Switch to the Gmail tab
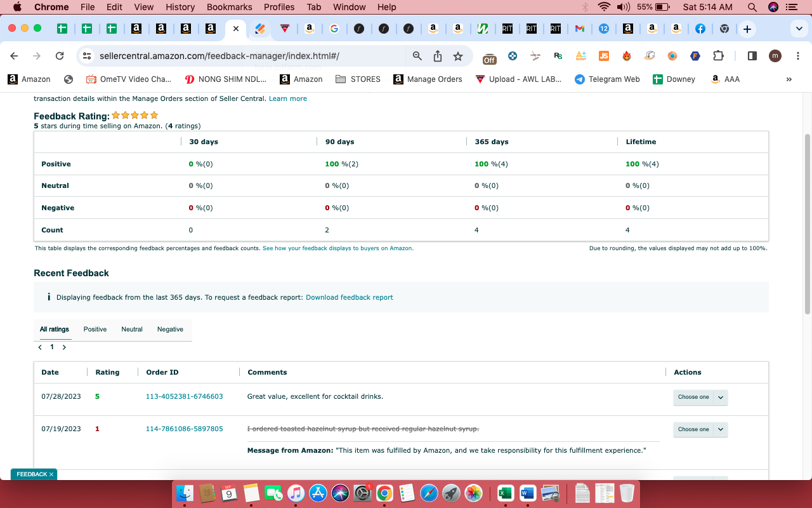Viewport: 812px width, 508px height. [x=579, y=29]
